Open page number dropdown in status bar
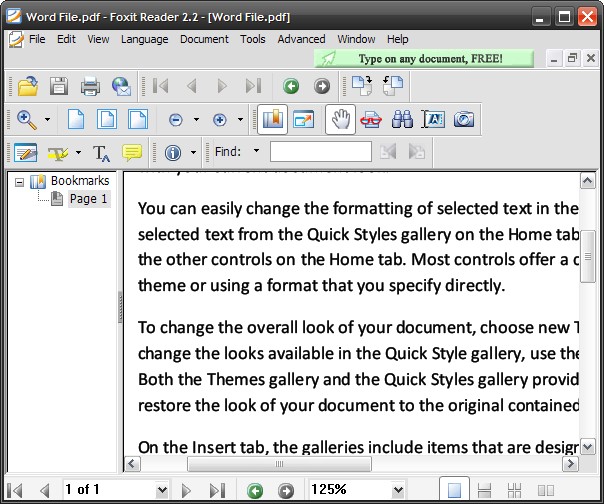The image size is (604, 504). point(162,490)
